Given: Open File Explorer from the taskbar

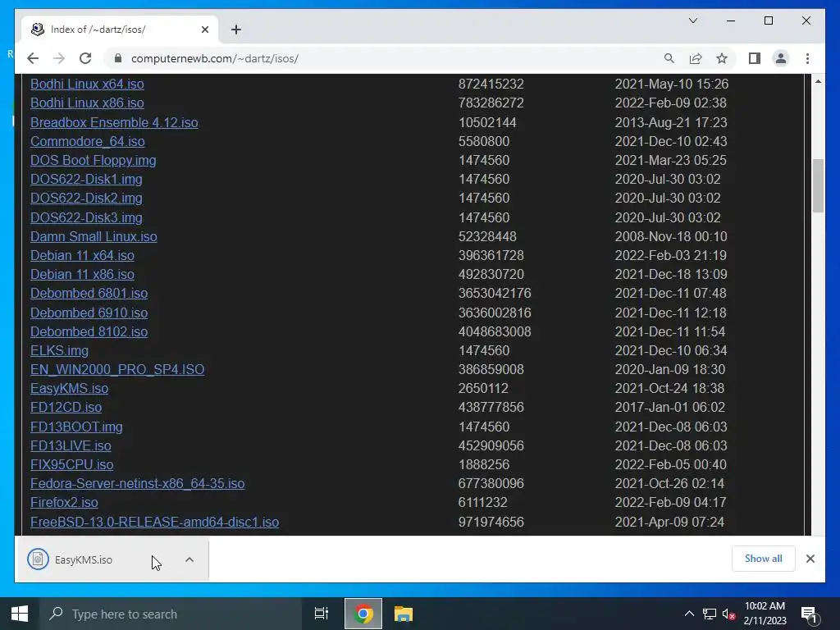Looking at the screenshot, I should (404, 614).
